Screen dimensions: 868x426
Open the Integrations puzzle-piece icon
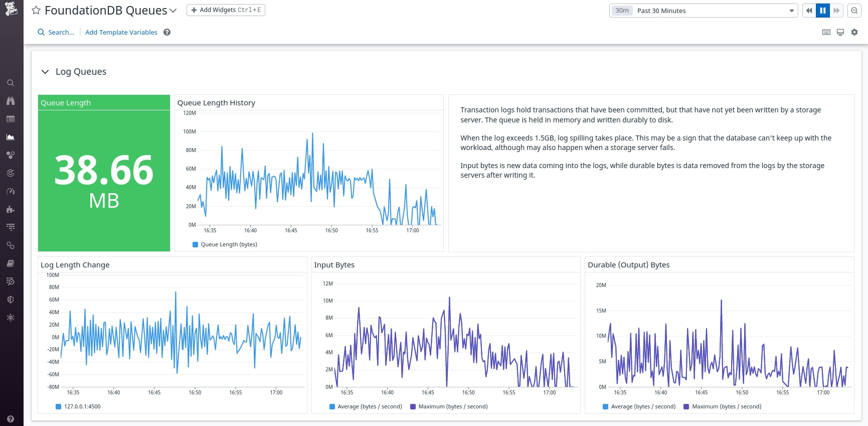point(11,209)
